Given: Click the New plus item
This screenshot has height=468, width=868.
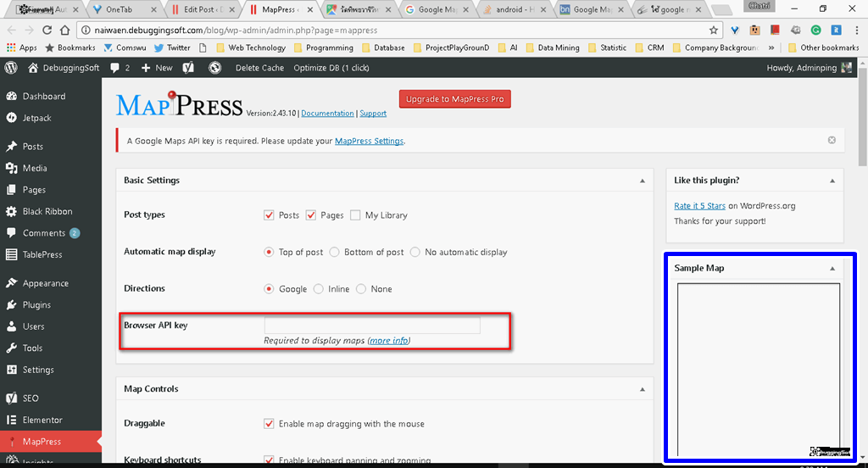Looking at the screenshot, I should pos(157,68).
